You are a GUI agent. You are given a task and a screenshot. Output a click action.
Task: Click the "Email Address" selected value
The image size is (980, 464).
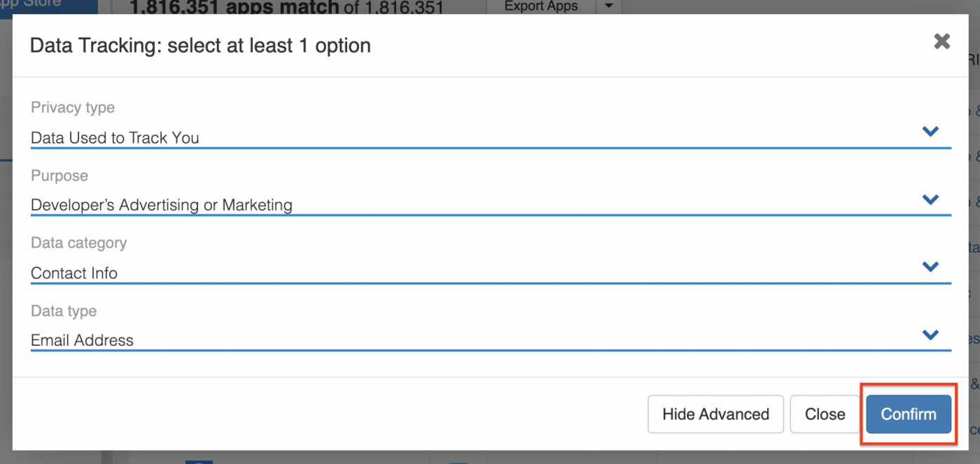(x=82, y=341)
